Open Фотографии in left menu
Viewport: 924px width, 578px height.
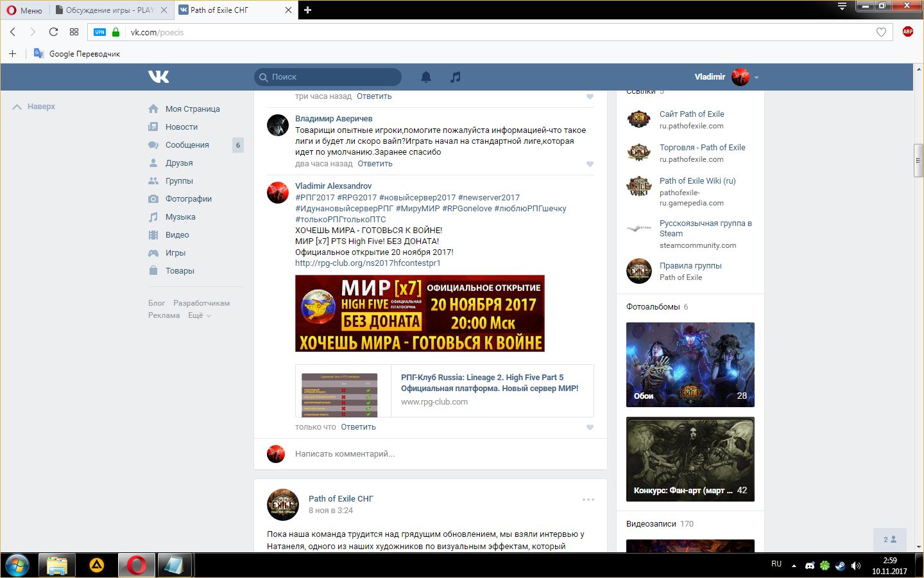click(189, 199)
